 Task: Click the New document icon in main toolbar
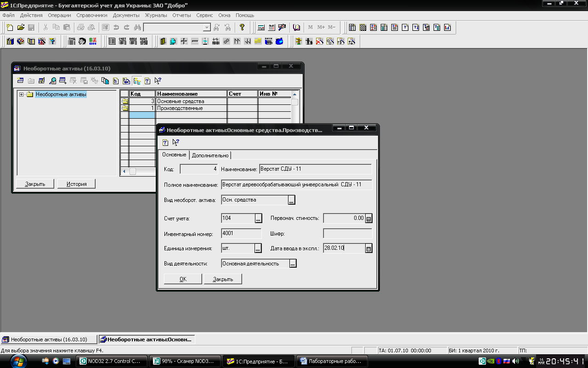point(10,28)
